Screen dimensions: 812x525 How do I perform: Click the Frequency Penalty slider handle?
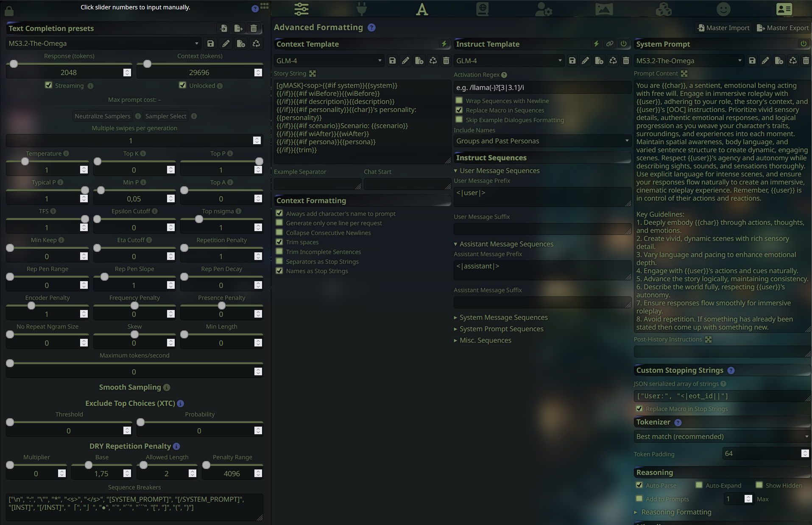tap(134, 306)
